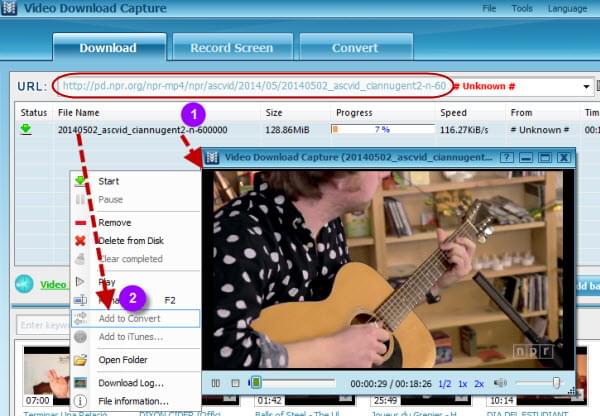Click the play triangle icon in menu

(x=80, y=282)
